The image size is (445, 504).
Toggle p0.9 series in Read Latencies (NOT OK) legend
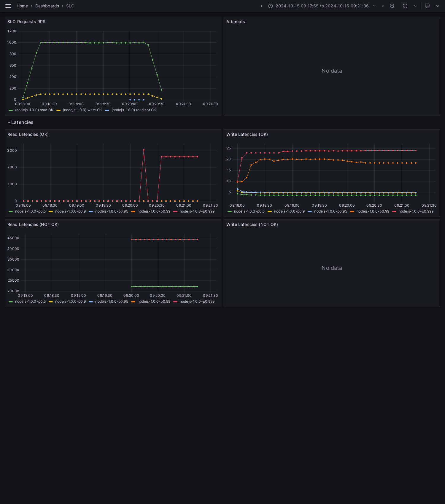click(70, 302)
